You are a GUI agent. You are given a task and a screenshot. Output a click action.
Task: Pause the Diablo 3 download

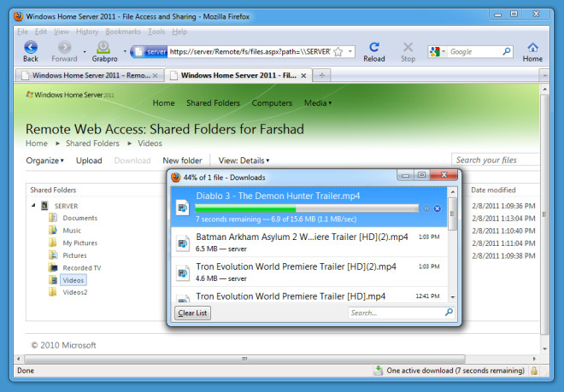coord(426,208)
